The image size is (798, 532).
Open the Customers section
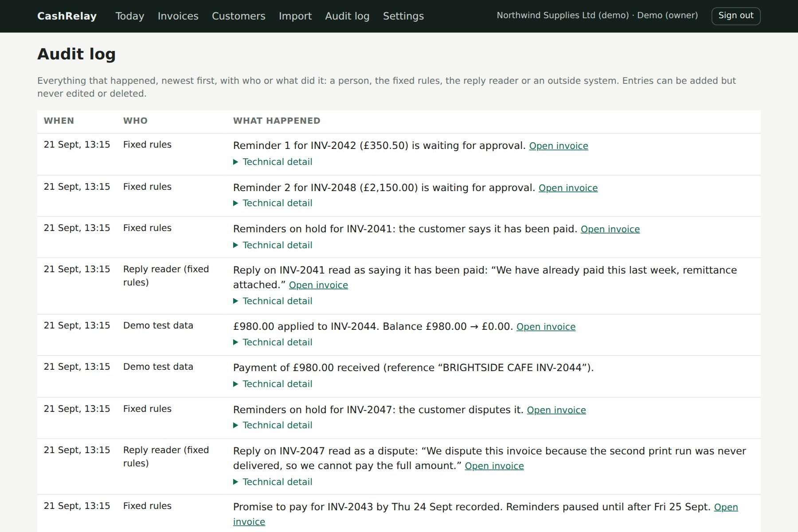(x=239, y=16)
